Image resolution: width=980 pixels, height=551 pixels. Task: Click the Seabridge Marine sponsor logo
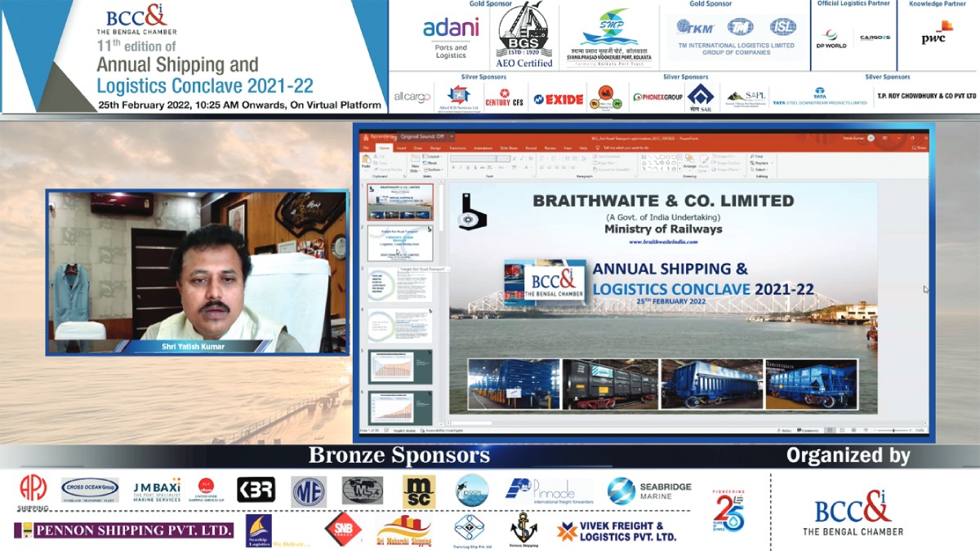click(650, 491)
